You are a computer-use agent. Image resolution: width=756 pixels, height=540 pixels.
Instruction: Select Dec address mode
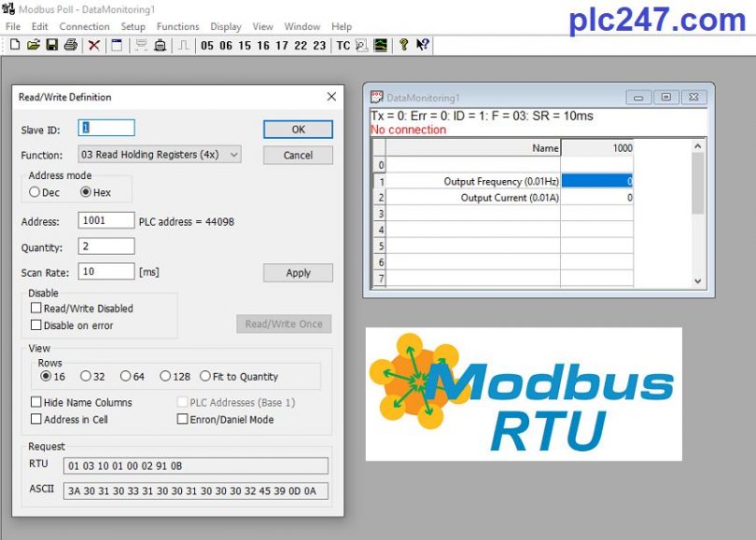coord(35,192)
